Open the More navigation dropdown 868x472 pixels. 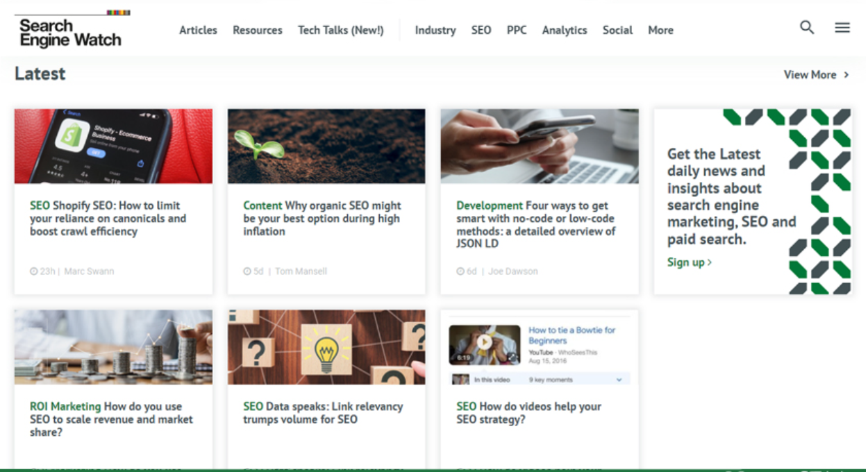click(x=660, y=30)
